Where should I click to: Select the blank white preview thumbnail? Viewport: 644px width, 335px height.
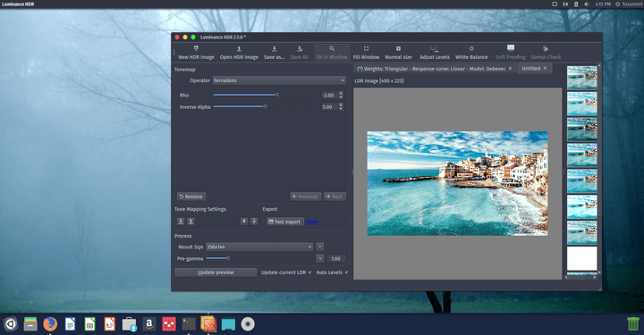(582, 258)
